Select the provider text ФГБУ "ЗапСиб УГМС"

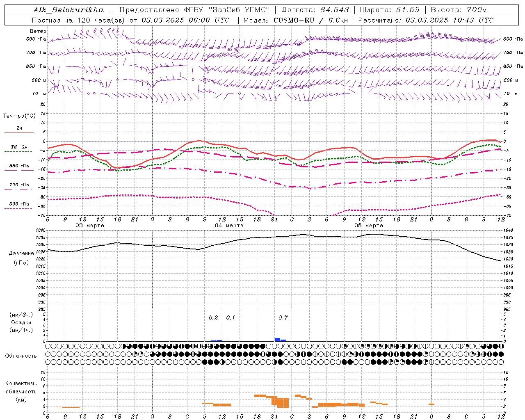coord(226,10)
